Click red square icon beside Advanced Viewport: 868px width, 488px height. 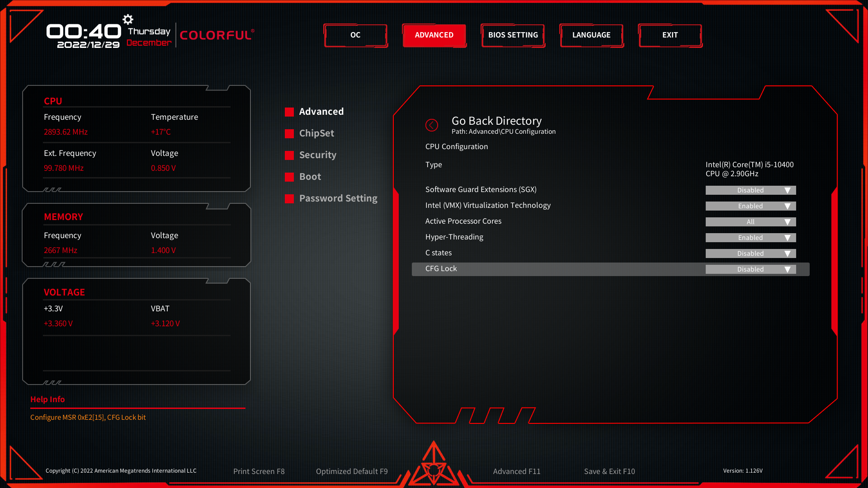[289, 112]
